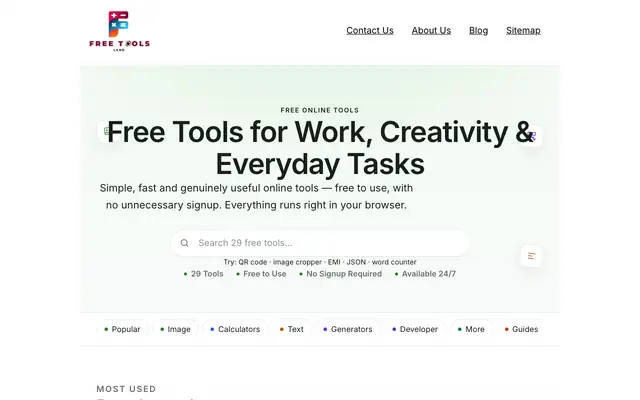This screenshot has width=640, height=400.
Task: Click the 'MOST USED' section label
Action: pos(126,389)
